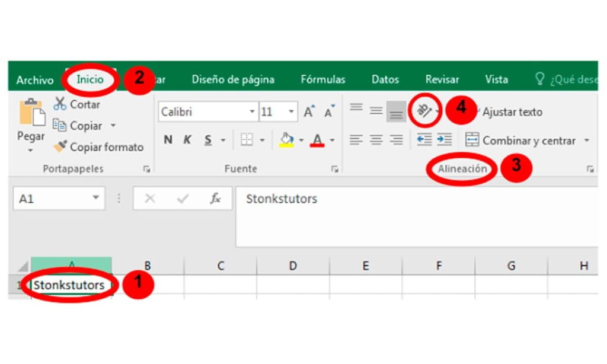
Task: Cancel formula entry X icon
Action: point(150,199)
